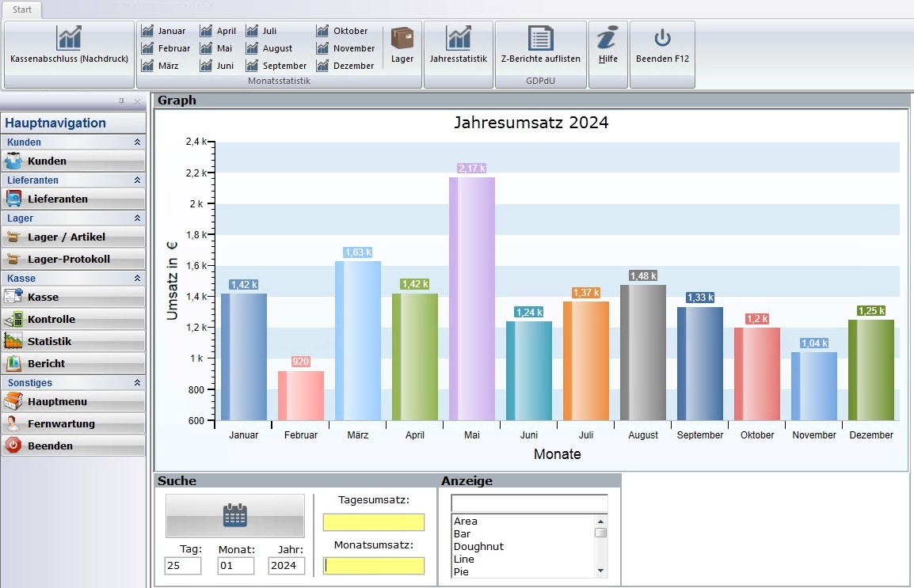Click the calendar date picker button
Viewport: 914px width, 588px height.
[235, 516]
